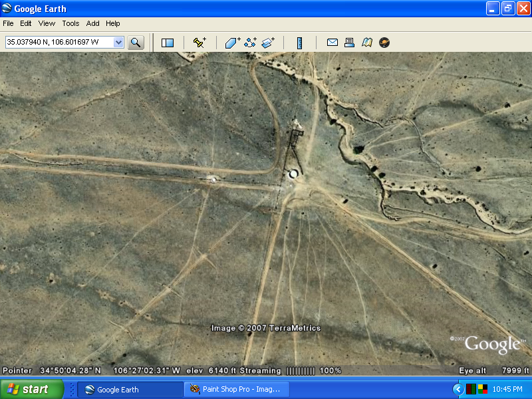
Task: Open the Tools menu
Action: pyautogui.click(x=70, y=23)
